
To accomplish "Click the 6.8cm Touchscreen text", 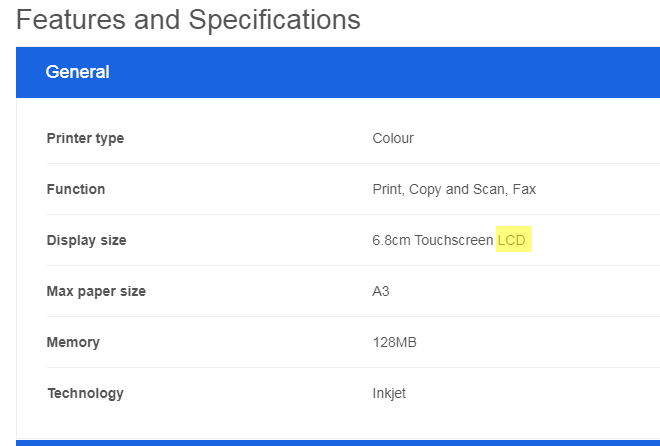I will pyautogui.click(x=432, y=240).
